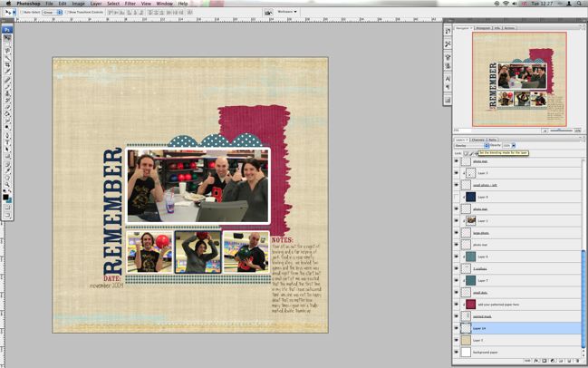This screenshot has height=368, width=588.
Task: Open the Auto-Select Group dropdown
Action: tap(53, 12)
